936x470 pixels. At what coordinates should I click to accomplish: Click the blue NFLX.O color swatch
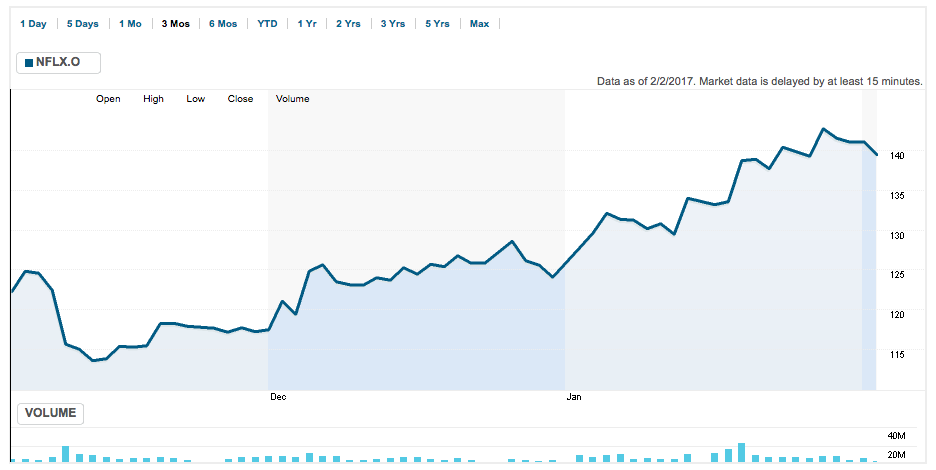click(29, 64)
